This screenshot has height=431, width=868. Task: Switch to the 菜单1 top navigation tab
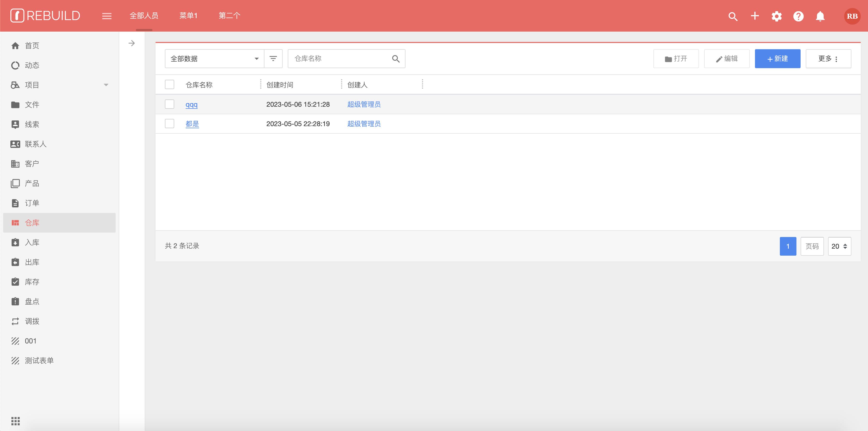[x=188, y=16]
